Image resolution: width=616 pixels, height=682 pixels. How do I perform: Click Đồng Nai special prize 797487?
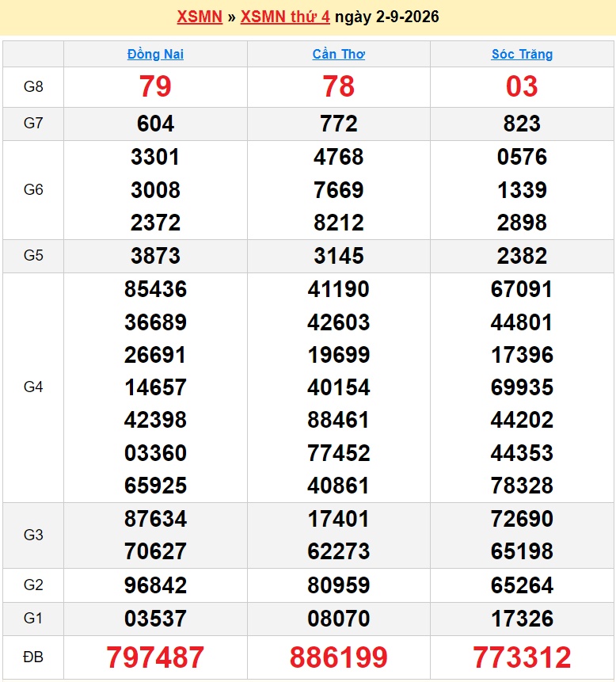(155, 657)
